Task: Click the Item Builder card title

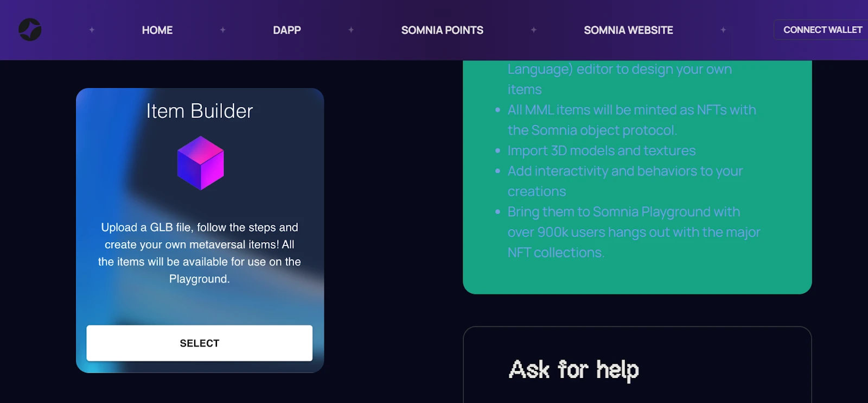Action: coord(200,111)
